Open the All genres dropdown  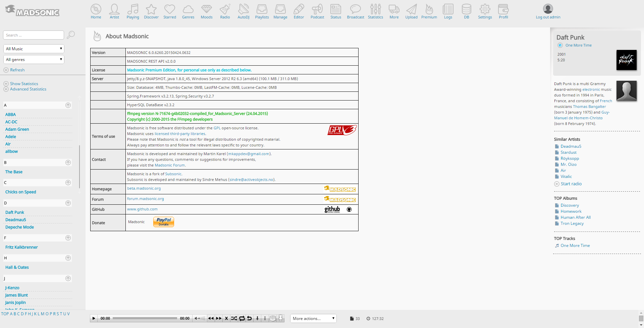click(34, 59)
